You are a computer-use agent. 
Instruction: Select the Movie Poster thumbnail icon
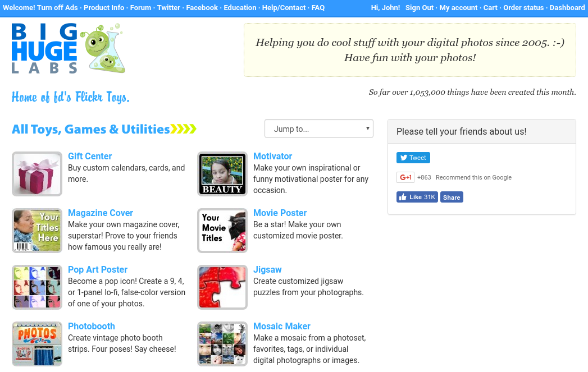click(x=222, y=231)
